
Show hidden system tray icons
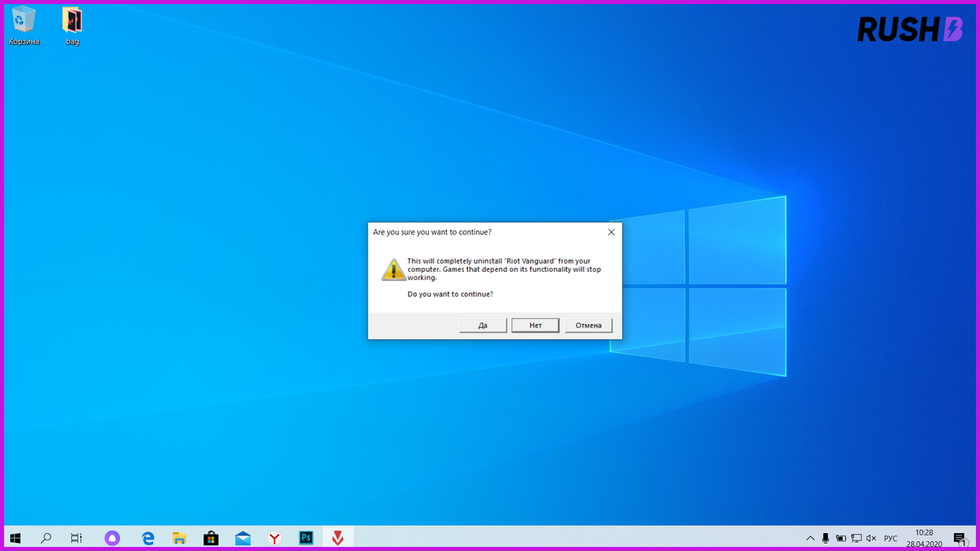(810, 538)
